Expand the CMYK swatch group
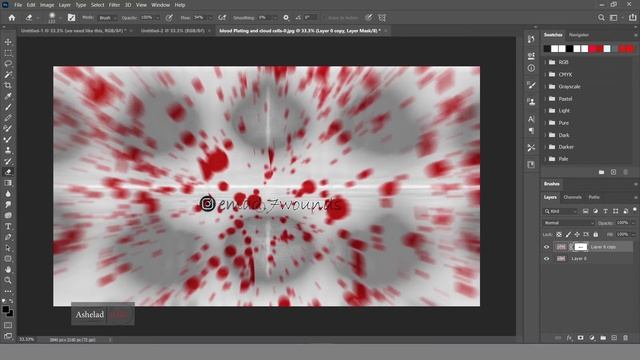 [545, 74]
